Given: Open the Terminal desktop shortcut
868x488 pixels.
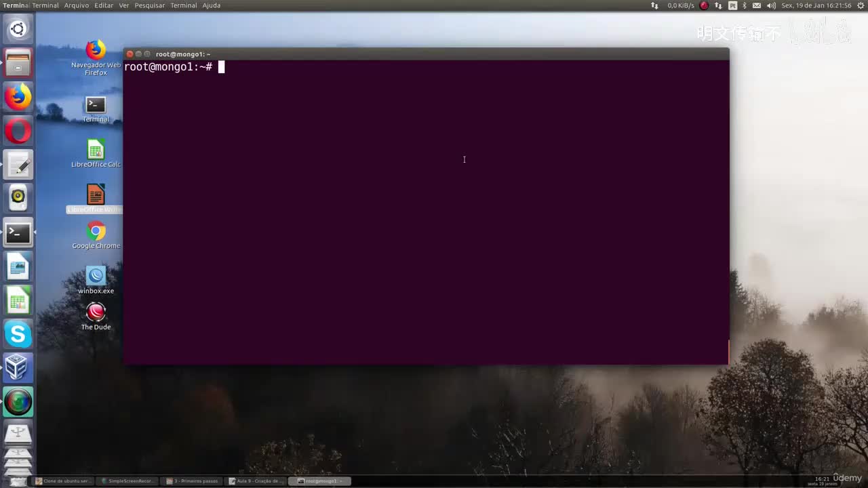Looking at the screenshot, I should pyautogui.click(x=96, y=109).
